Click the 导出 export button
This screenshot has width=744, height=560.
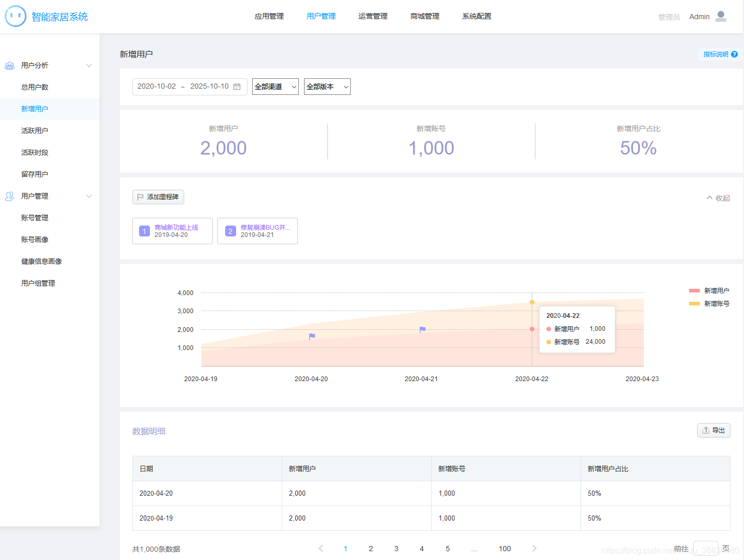[x=714, y=430]
